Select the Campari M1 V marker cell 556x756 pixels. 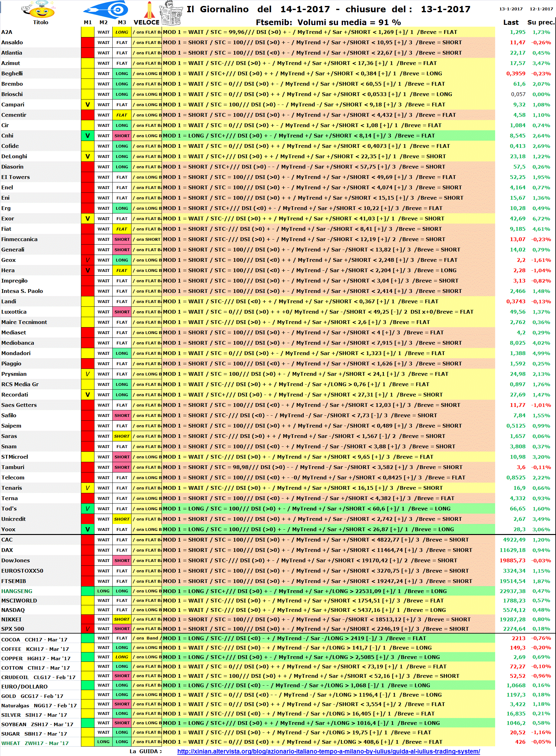(88, 105)
